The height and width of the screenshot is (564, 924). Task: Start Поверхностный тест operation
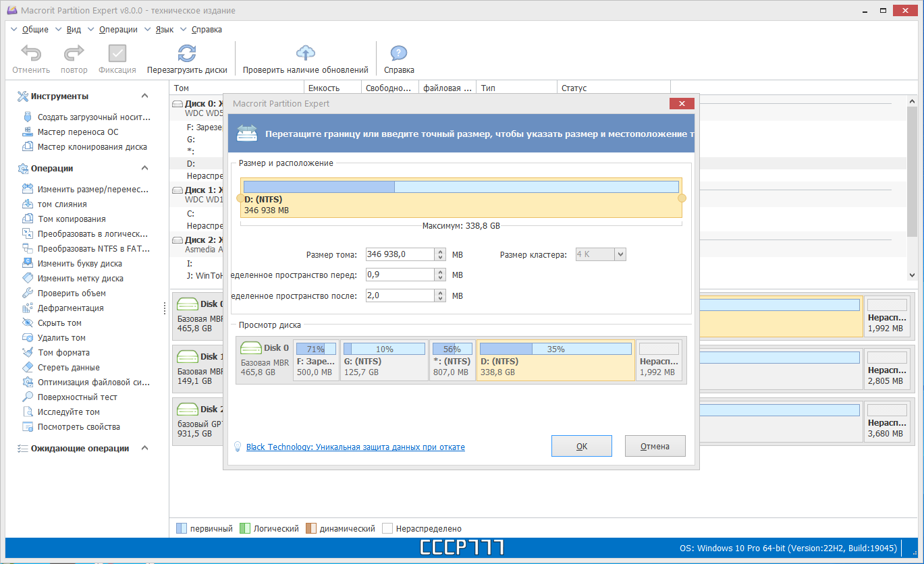[70, 397]
